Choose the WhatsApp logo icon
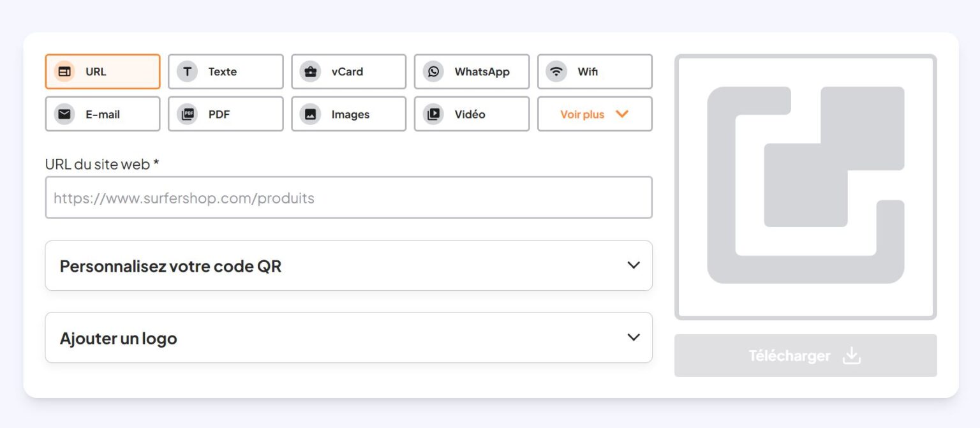 pyautogui.click(x=433, y=71)
